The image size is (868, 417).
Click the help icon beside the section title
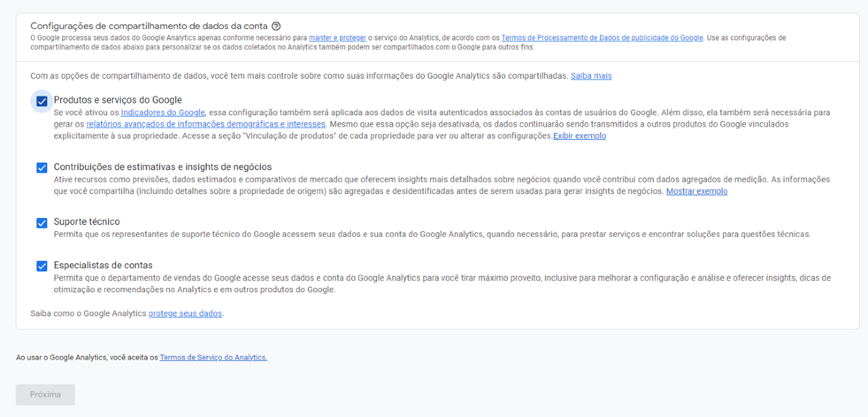276,26
